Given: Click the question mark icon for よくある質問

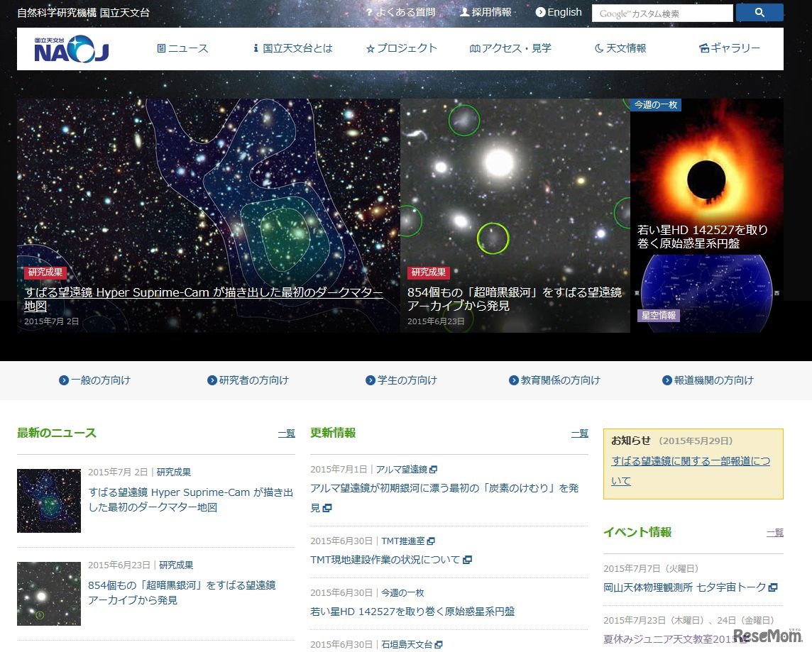Looking at the screenshot, I should 369,12.
